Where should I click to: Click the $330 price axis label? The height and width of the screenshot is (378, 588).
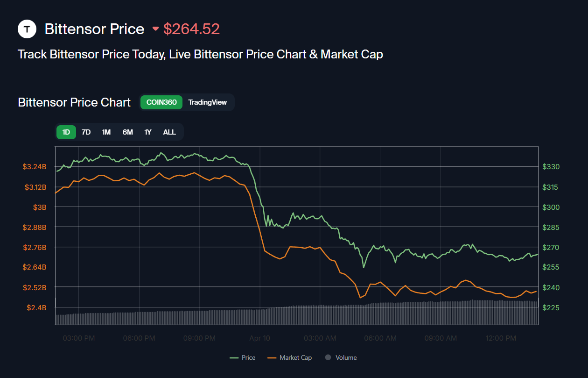pyautogui.click(x=551, y=167)
